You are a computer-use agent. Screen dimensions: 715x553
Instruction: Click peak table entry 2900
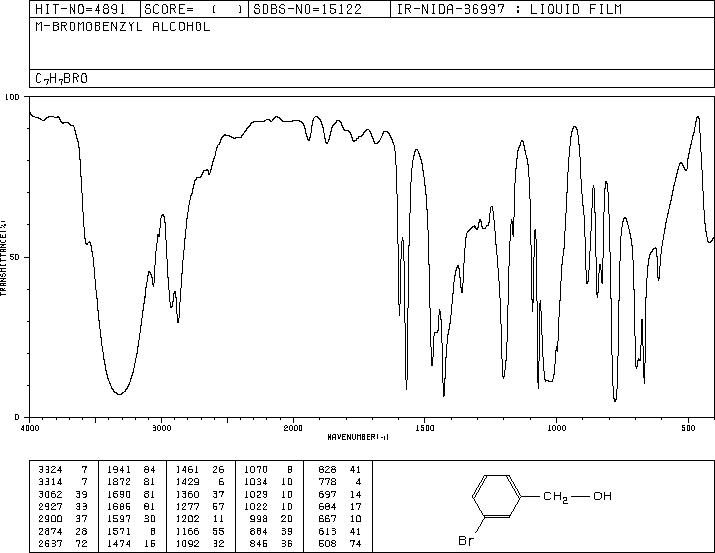pos(50,519)
